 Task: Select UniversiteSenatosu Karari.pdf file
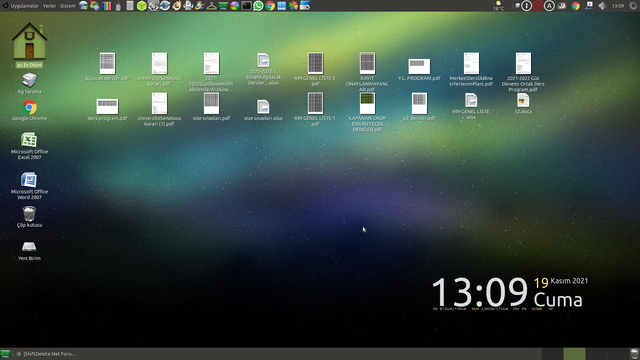(x=159, y=69)
